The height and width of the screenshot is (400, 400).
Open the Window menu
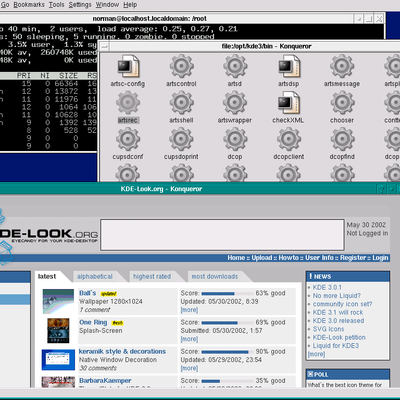click(x=107, y=5)
